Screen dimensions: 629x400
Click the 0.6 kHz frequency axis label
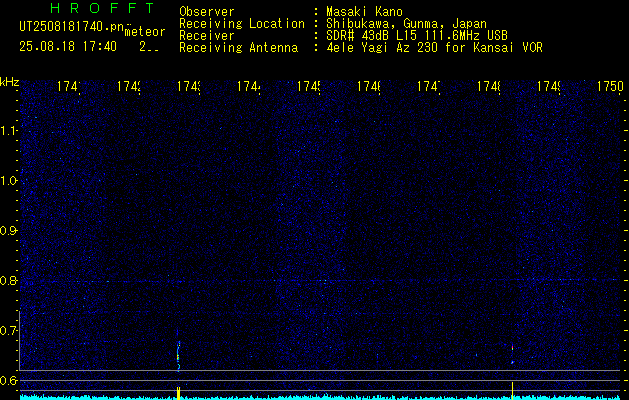coord(8,380)
